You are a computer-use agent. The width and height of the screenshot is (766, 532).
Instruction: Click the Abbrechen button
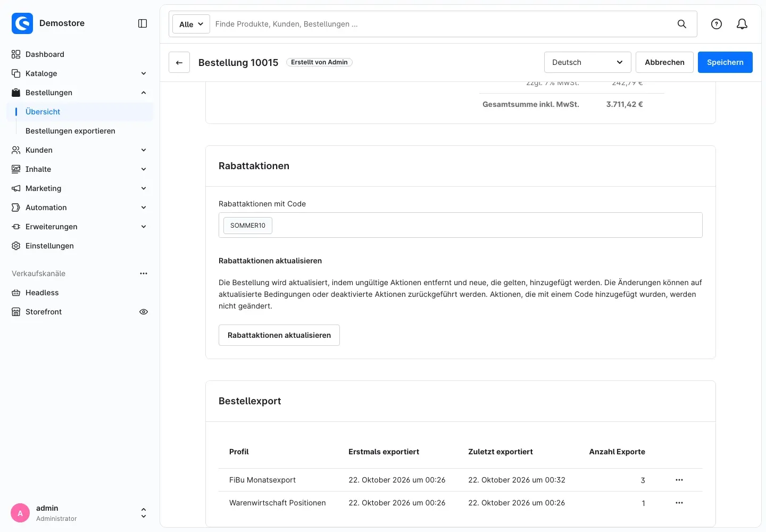coord(664,62)
